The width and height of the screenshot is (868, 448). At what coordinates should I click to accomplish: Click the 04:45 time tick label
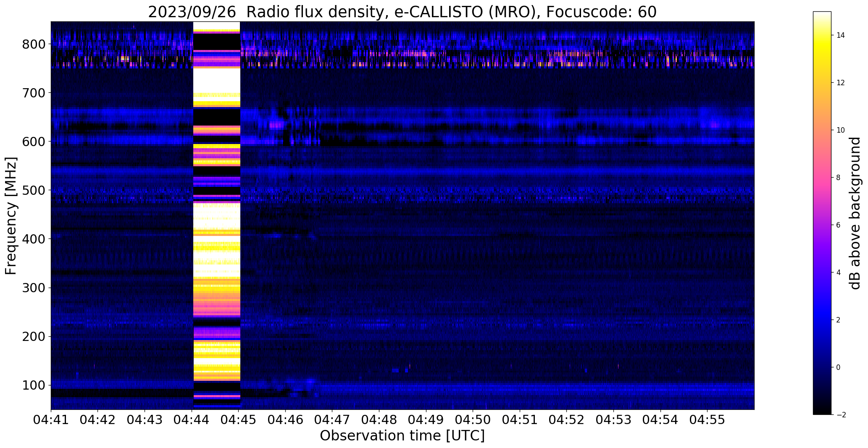(239, 419)
